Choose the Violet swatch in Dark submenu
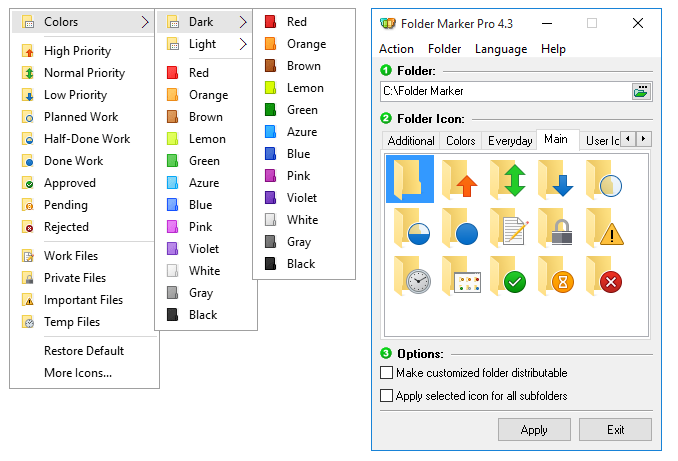 pyautogui.click(x=301, y=198)
